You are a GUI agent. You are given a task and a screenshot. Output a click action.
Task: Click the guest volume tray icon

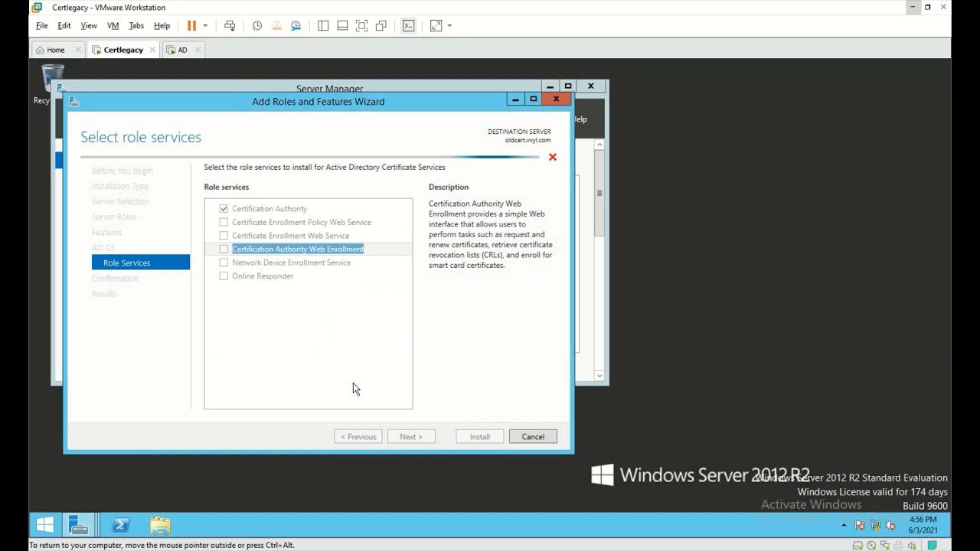pyautogui.click(x=890, y=525)
